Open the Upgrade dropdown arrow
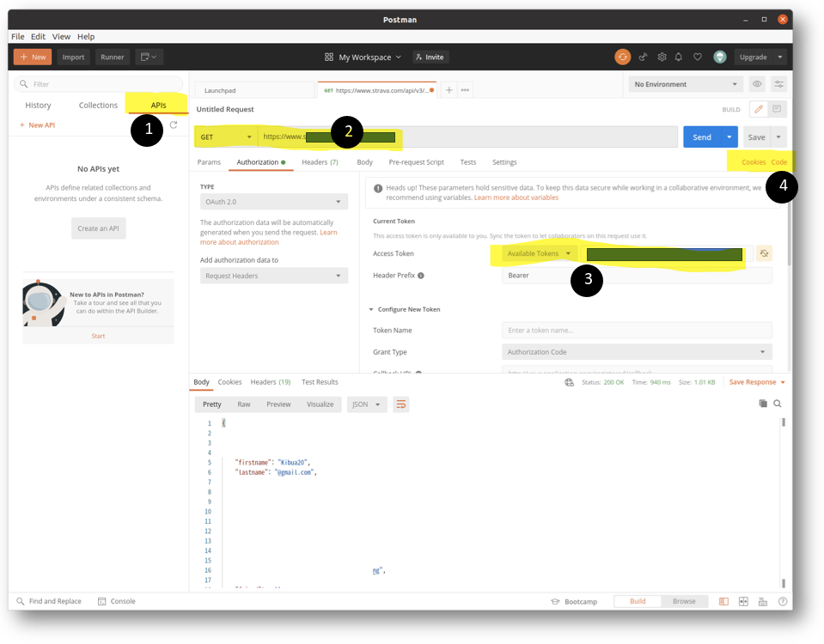 [780, 57]
